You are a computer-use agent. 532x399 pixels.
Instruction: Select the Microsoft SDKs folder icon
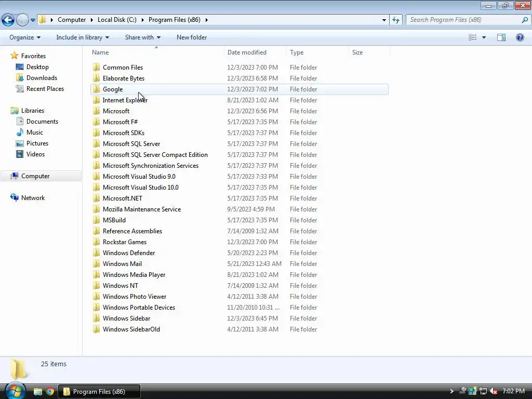click(x=96, y=132)
